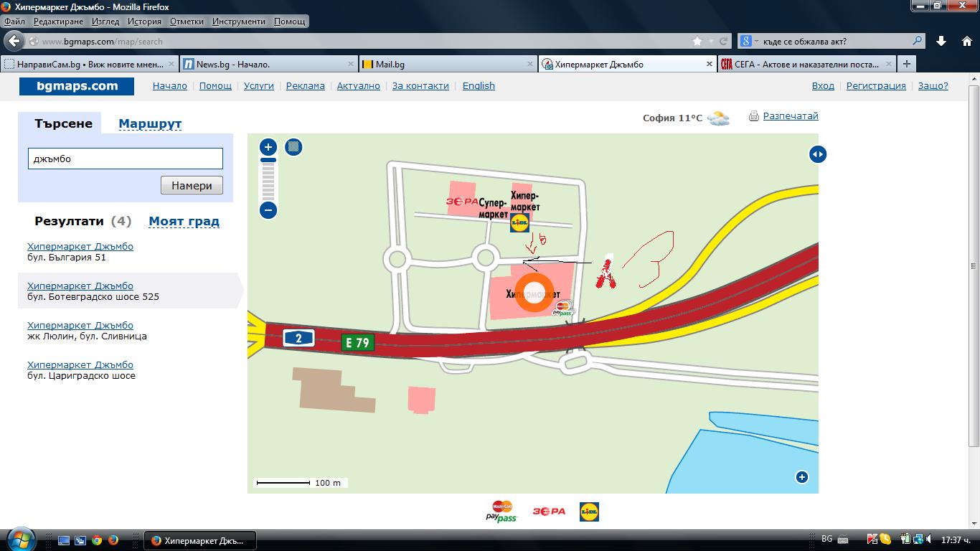The width and height of the screenshot is (980, 551).
Task: Click the Lidl logo below the map
Action: pos(589,512)
